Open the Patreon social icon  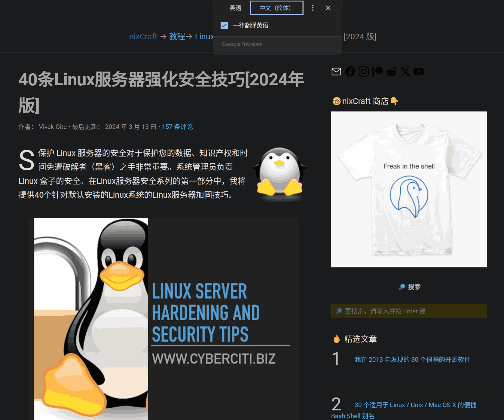377,72
